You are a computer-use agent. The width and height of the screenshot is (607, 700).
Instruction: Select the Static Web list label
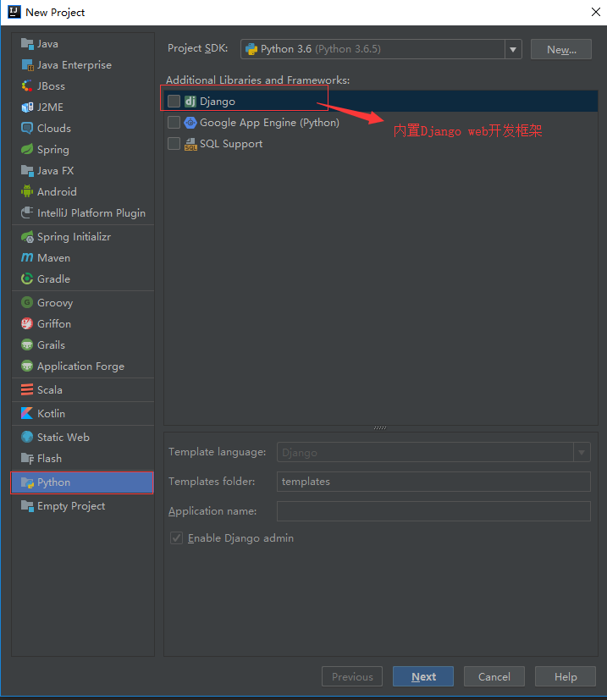63,437
